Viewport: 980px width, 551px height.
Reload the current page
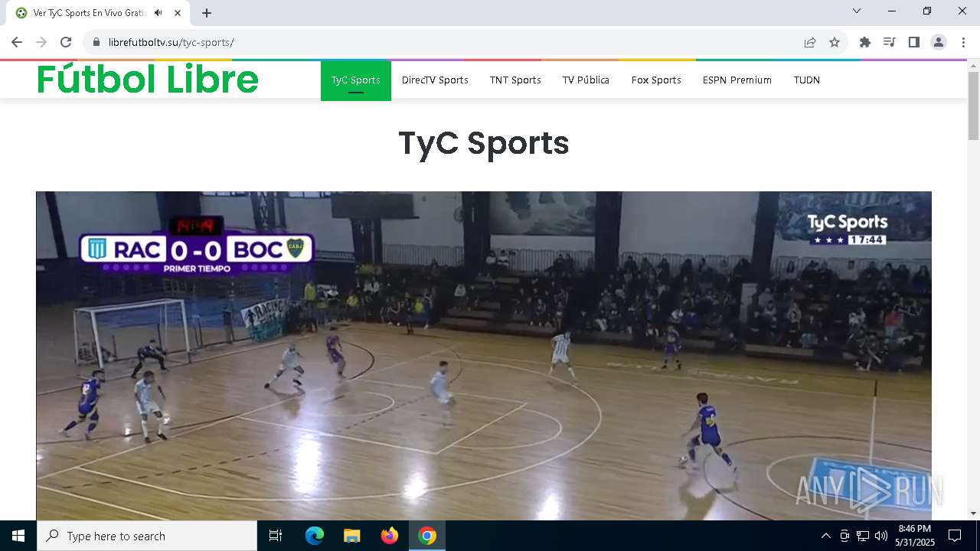pyautogui.click(x=66, y=42)
